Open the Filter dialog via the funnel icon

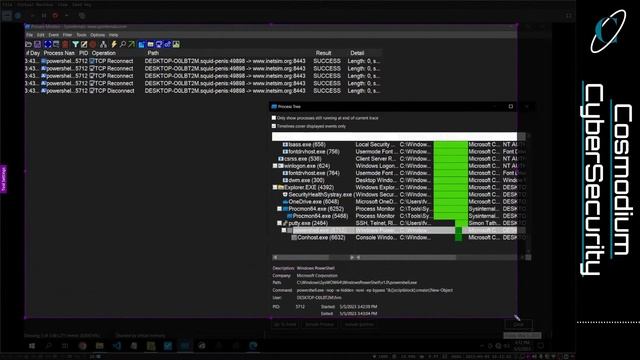tap(76, 44)
